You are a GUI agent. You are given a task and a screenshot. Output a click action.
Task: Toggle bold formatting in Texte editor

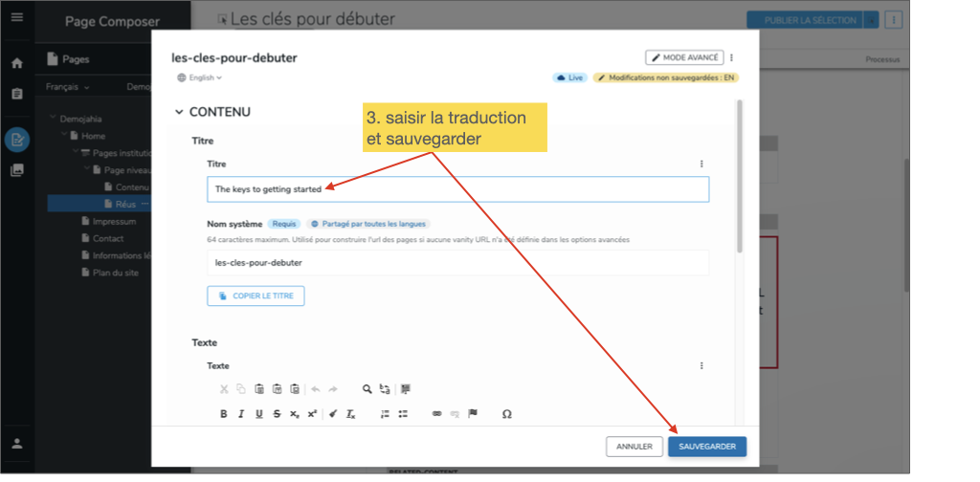tap(224, 414)
